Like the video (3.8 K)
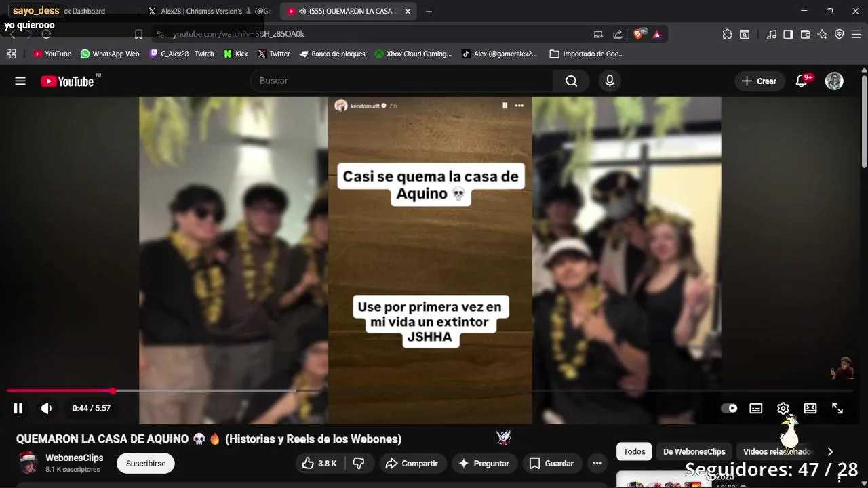 (x=319, y=464)
